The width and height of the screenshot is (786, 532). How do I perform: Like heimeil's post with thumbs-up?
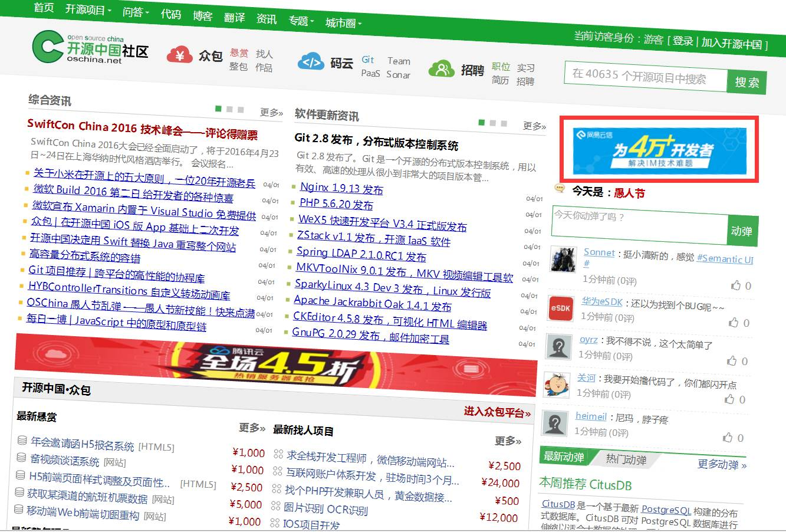click(728, 438)
